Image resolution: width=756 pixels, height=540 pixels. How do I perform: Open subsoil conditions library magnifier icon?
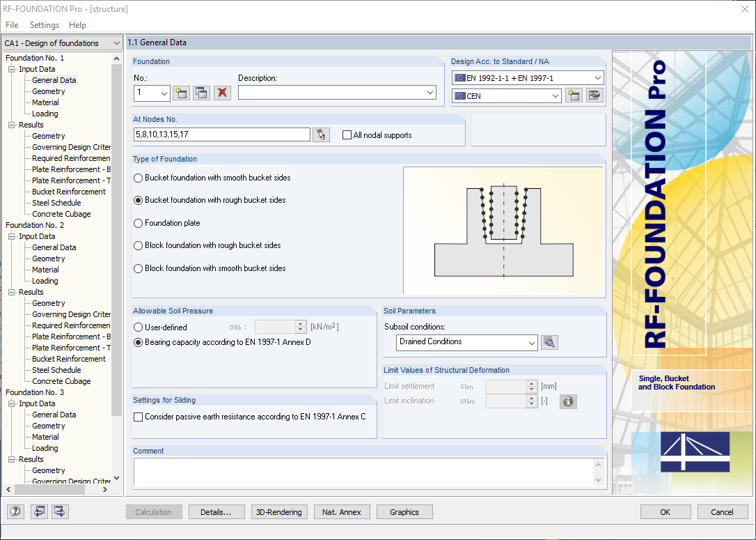pyautogui.click(x=549, y=343)
